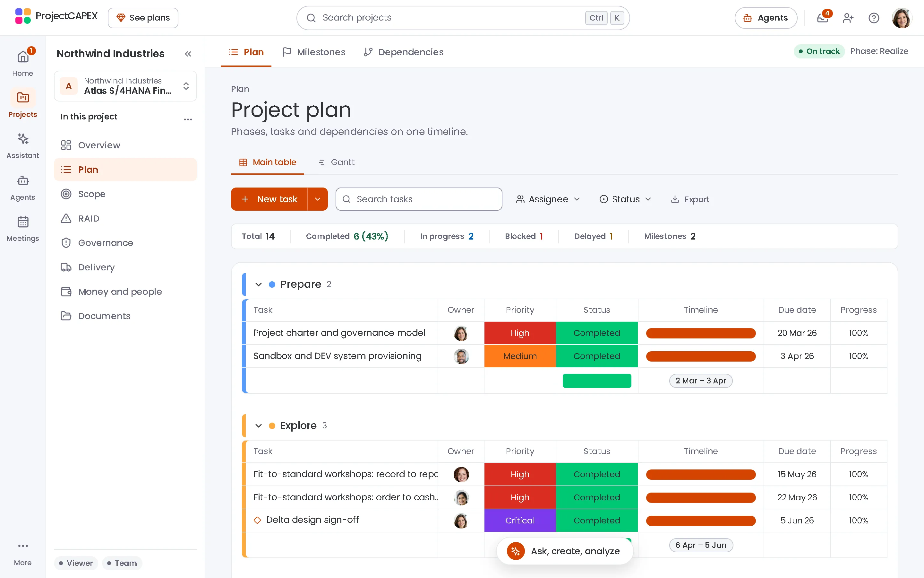Switch to the Milestones tab
This screenshot has height=578, width=924.
coord(313,52)
